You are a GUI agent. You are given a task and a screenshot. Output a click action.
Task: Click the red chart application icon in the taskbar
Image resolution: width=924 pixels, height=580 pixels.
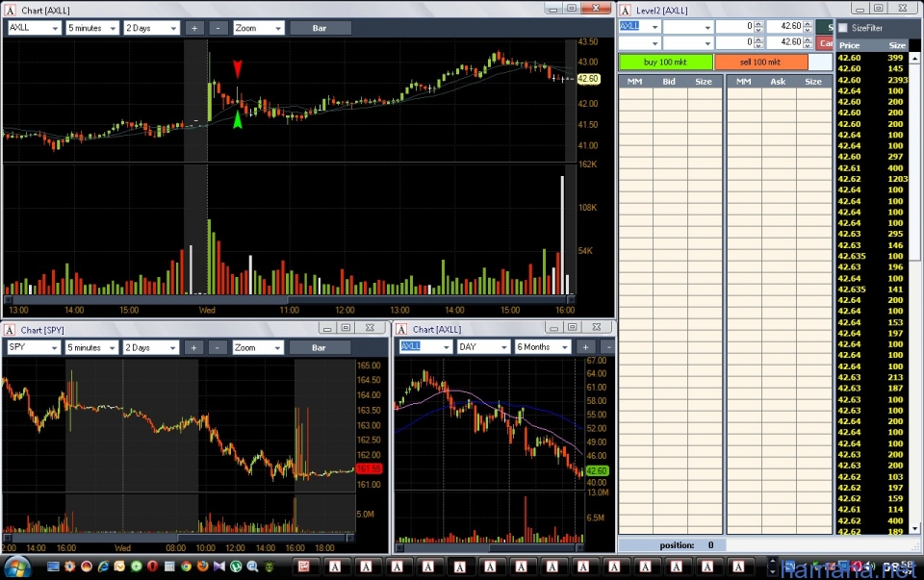coord(304,567)
